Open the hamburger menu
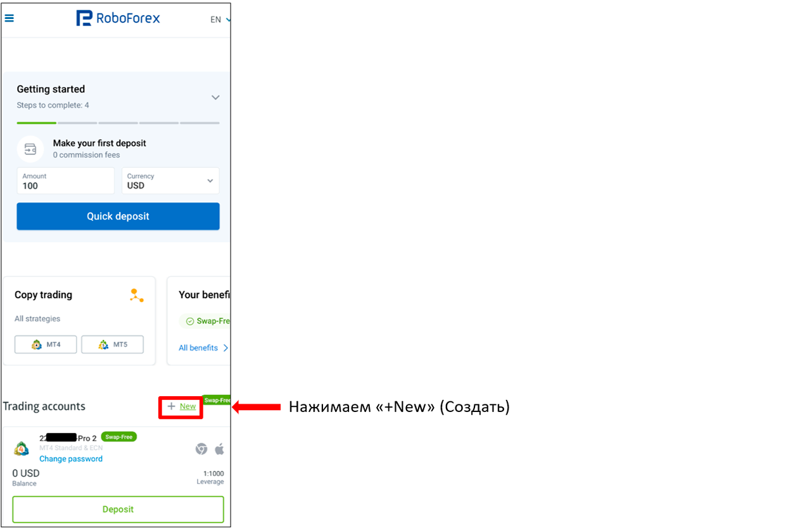812x531 pixels. [9, 18]
